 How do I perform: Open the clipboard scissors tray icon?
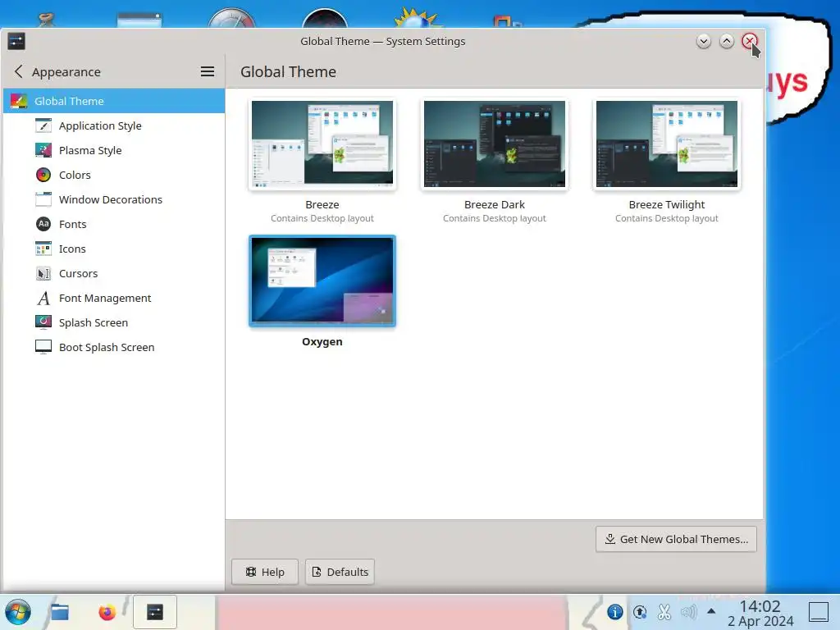(664, 611)
